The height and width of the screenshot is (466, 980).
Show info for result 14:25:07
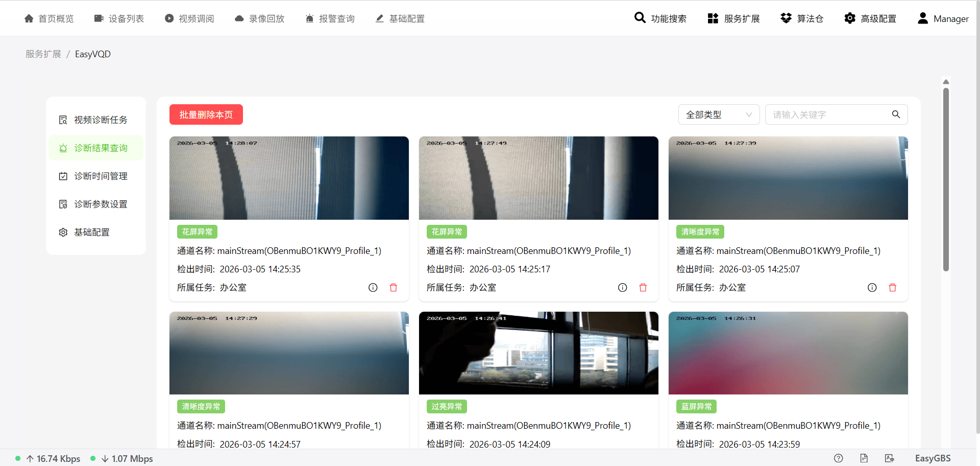pyautogui.click(x=872, y=288)
